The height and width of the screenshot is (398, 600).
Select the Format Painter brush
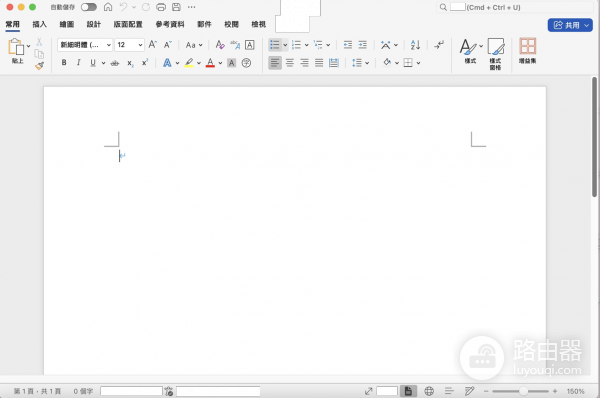(39, 66)
